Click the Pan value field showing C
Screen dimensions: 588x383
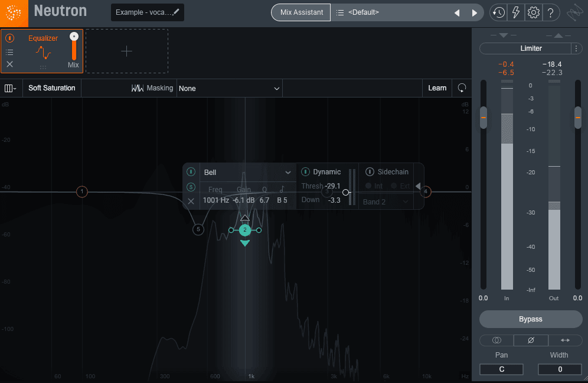[501, 369]
